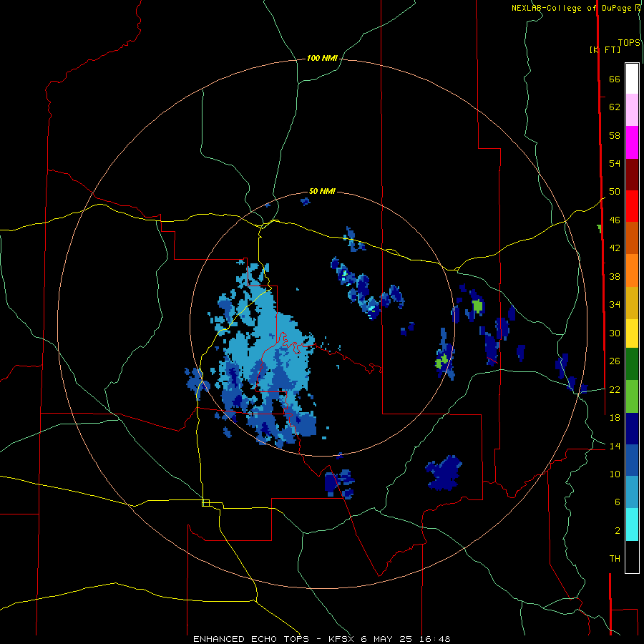Click the legend value '66'
Viewport: 644px width, 644px height.
coord(615,79)
